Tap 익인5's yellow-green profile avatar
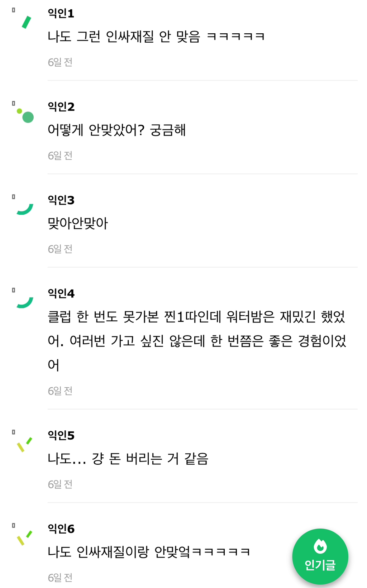The height and width of the screenshot is (588, 367). coord(24,444)
